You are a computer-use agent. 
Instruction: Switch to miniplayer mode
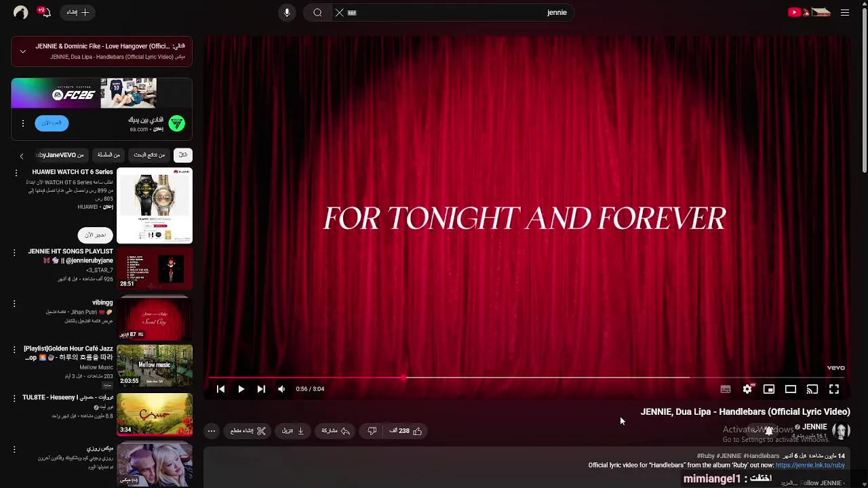(769, 389)
